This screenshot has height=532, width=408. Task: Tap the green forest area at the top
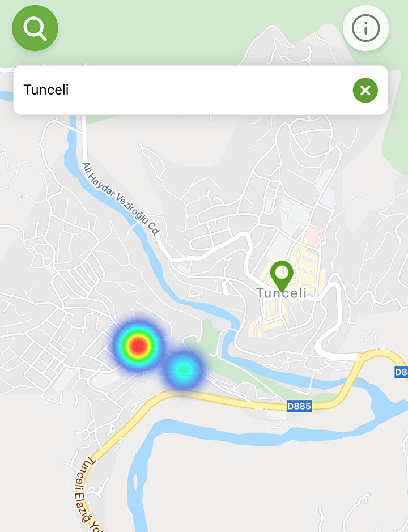pyautogui.click(x=170, y=31)
